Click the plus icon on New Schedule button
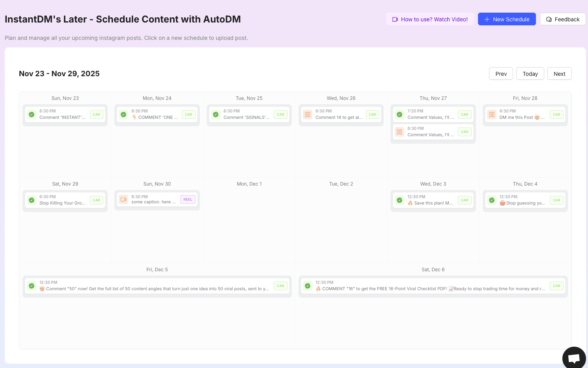Image resolution: width=588 pixels, height=368 pixels. [x=487, y=19]
